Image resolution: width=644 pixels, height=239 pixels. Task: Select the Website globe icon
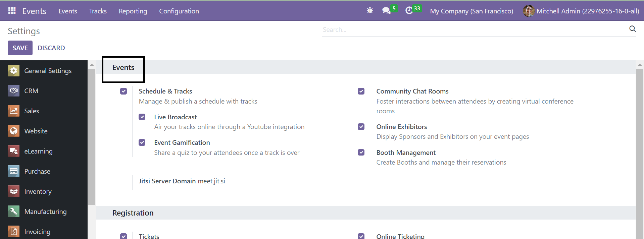coord(13,131)
